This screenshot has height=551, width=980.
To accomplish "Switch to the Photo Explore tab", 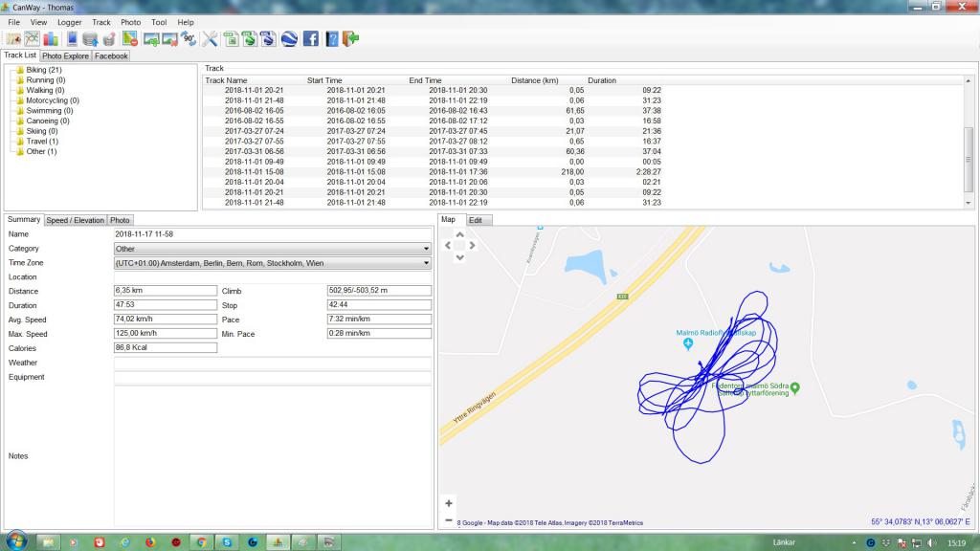I will pyautogui.click(x=65, y=56).
